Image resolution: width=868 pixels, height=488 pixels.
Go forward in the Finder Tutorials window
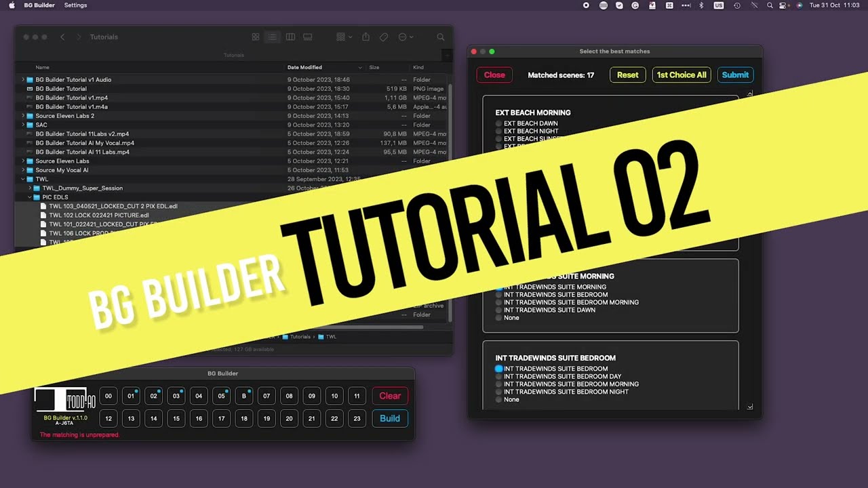coord(79,37)
